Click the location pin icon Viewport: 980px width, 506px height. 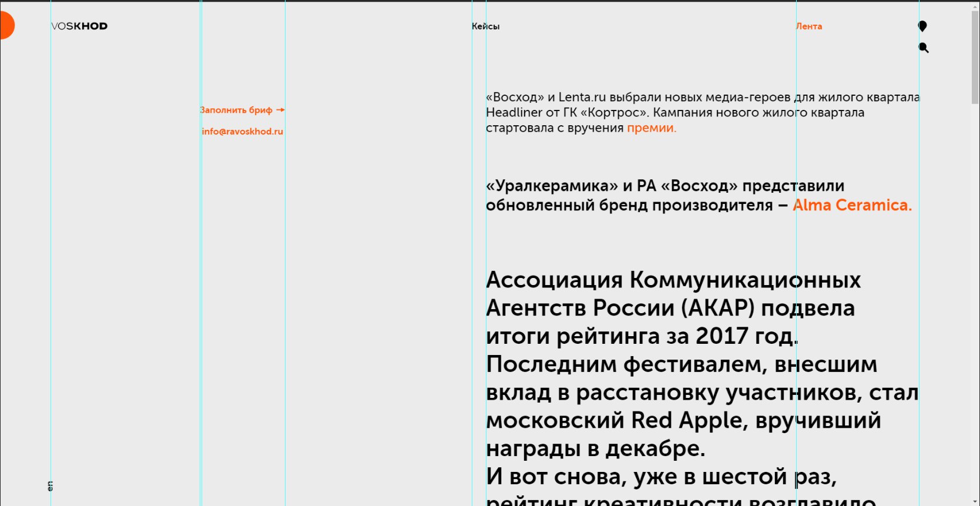(x=922, y=26)
